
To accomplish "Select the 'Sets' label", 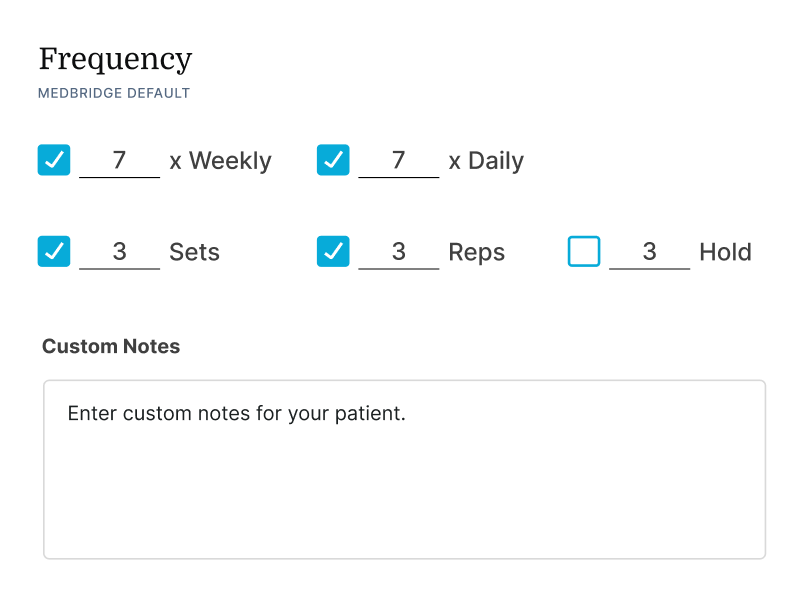I will (194, 252).
